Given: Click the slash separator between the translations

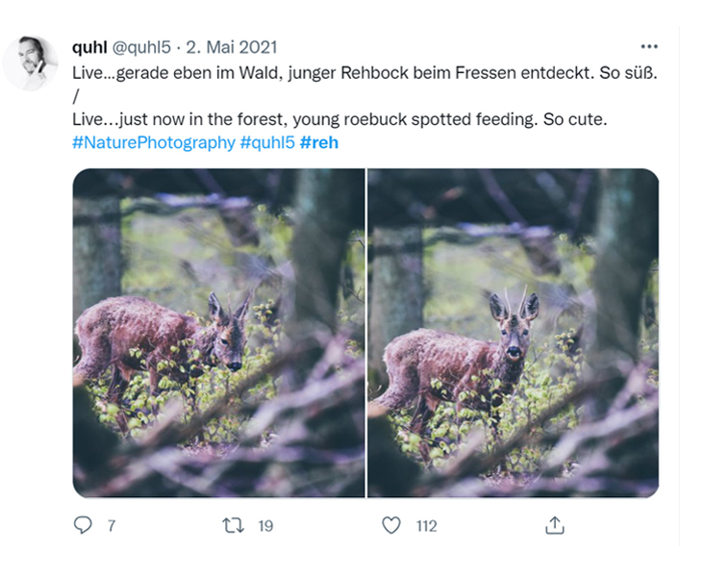Looking at the screenshot, I should pos(75,95).
